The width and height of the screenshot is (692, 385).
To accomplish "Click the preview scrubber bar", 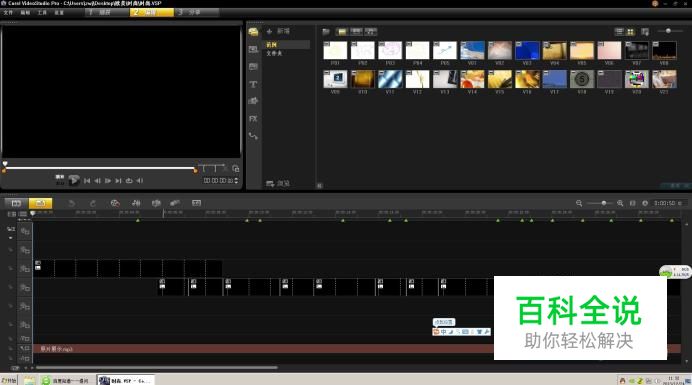I will click(100, 168).
